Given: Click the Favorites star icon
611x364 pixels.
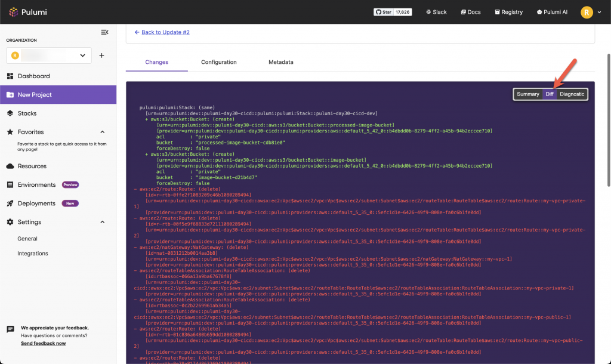Looking at the screenshot, I should point(10,132).
